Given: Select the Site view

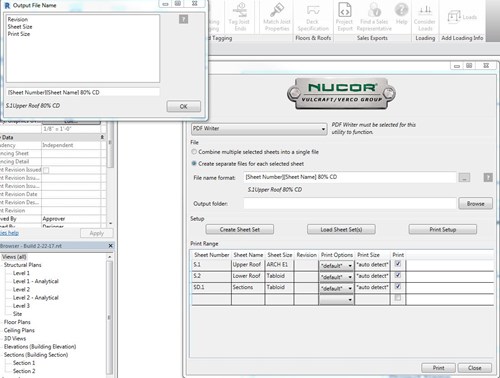Looking at the screenshot, I should tap(17, 314).
